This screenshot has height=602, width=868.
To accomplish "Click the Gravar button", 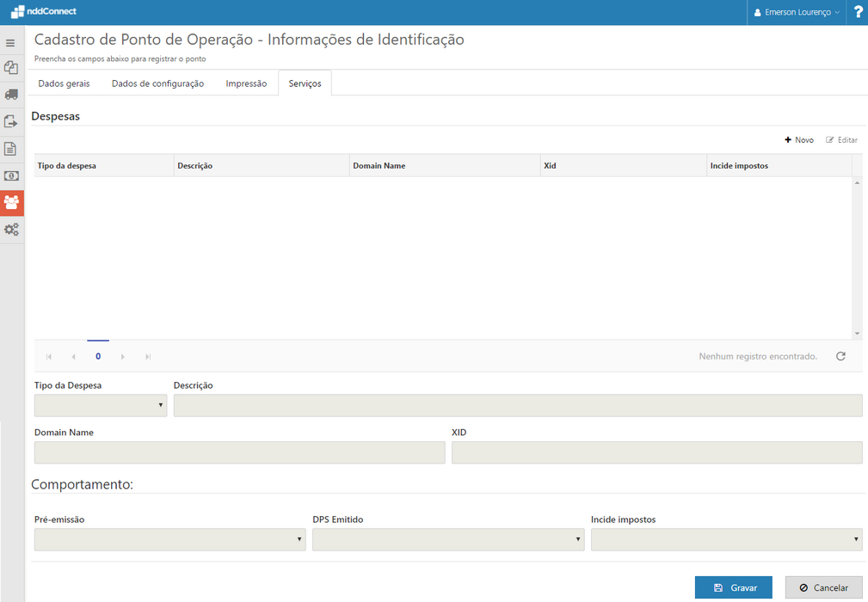I will [734, 587].
